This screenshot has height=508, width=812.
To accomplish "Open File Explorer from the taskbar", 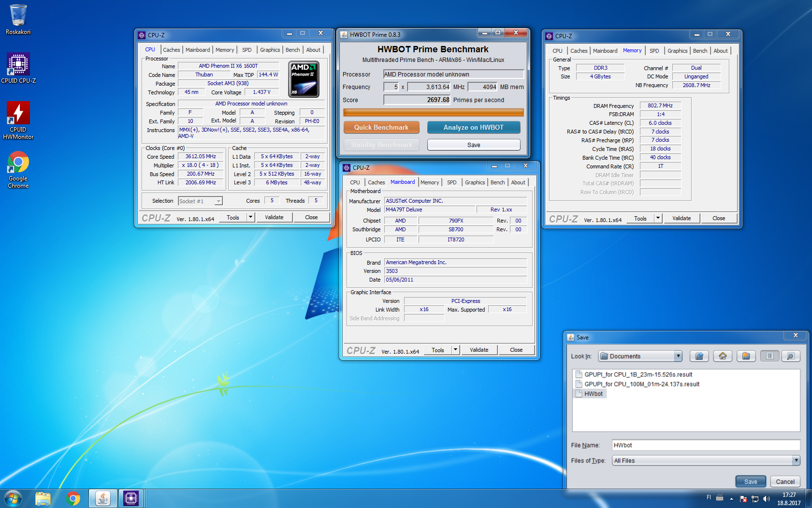I will pyautogui.click(x=43, y=498).
